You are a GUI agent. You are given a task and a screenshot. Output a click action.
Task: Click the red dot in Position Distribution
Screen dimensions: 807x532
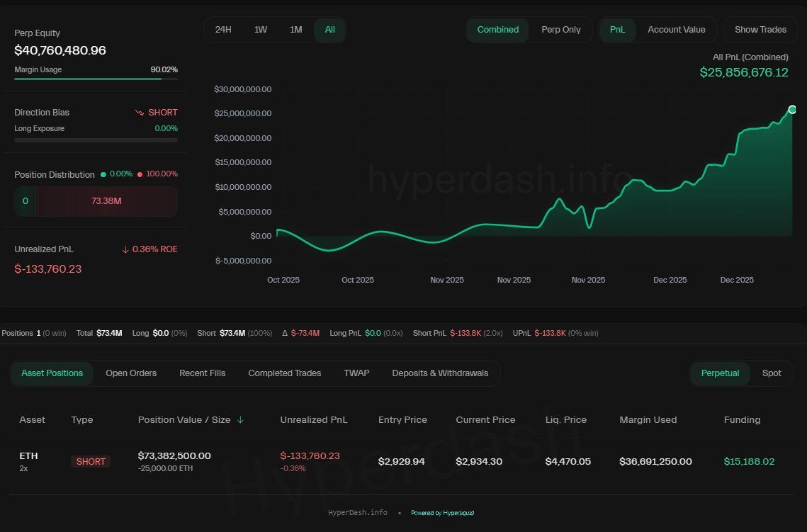[x=140, y=174]
